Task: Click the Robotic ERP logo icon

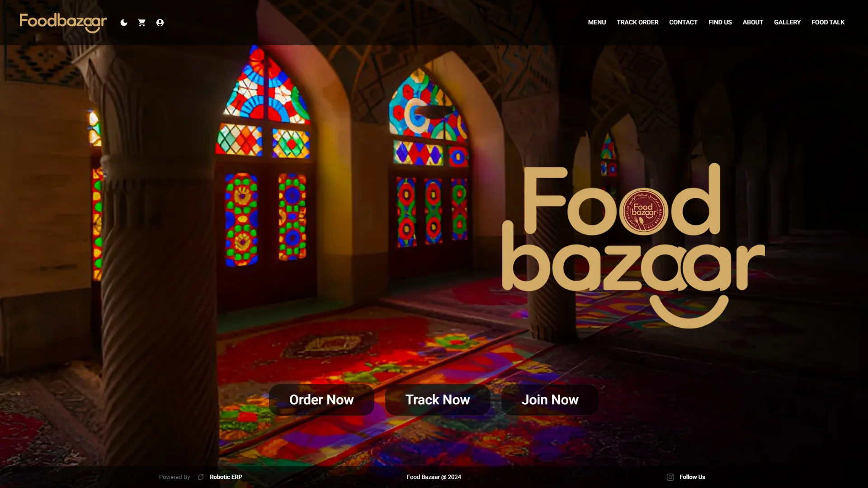Action: coord(201,477)
